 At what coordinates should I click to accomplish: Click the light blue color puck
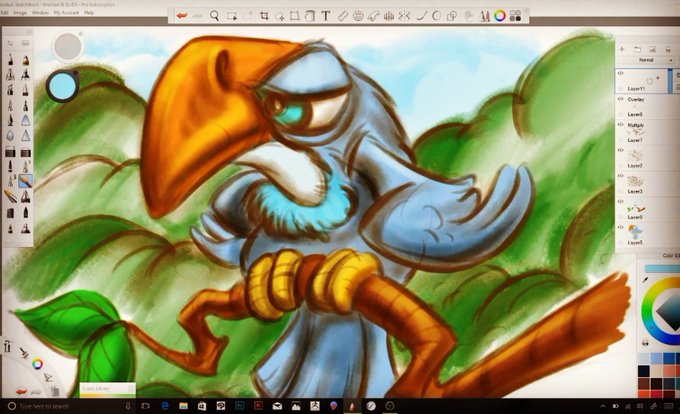(62, 86)
